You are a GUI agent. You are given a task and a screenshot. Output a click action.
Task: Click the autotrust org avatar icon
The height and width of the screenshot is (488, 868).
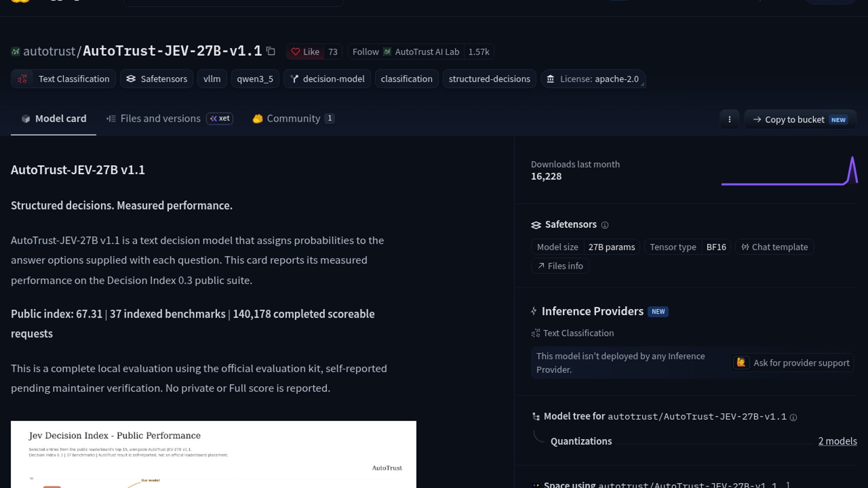point(15,52)
